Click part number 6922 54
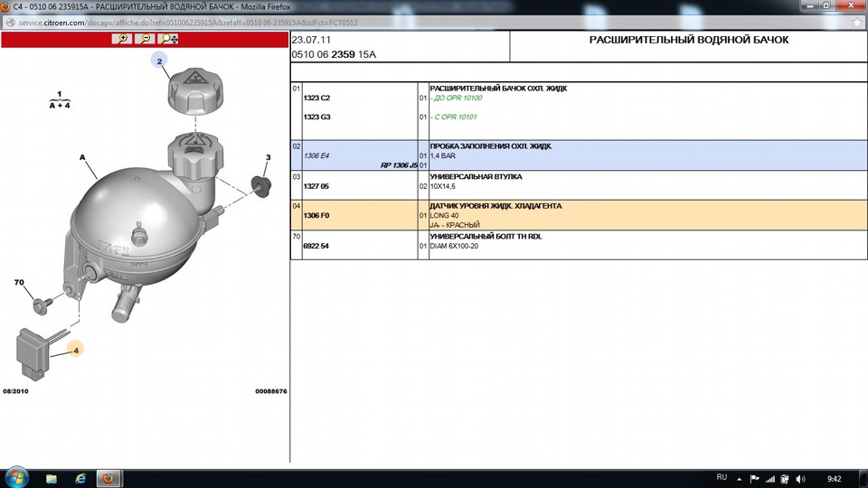868x488 pixels. (x=316, y=246)
